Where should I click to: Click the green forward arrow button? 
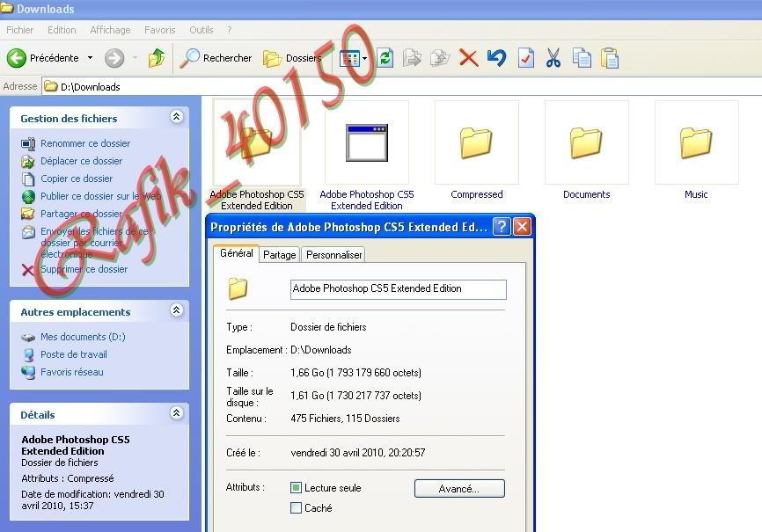click(114, 58)
